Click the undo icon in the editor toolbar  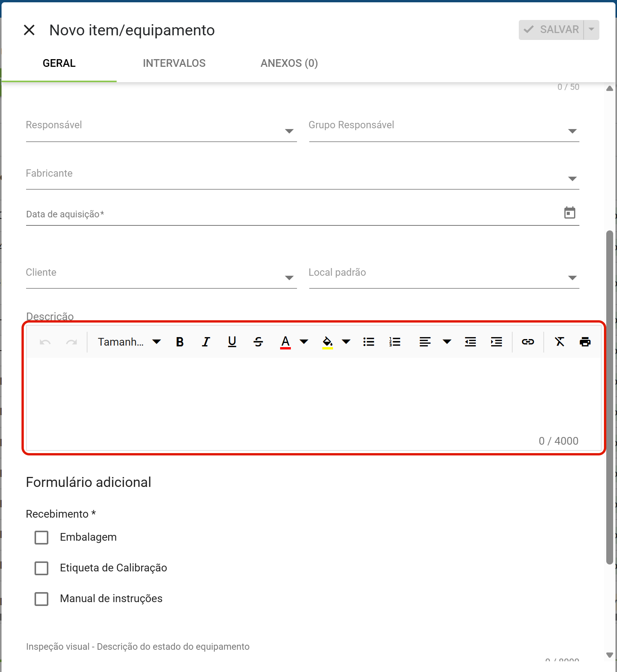45,342
